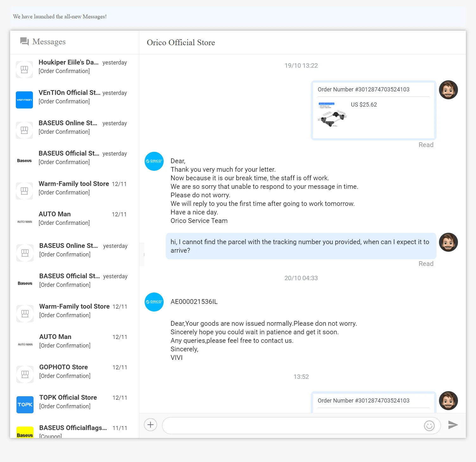Select the "hi, I cannot find the parcel" message bubble
The width and height of the screenshot is (476, 462).
coord(301,246)
